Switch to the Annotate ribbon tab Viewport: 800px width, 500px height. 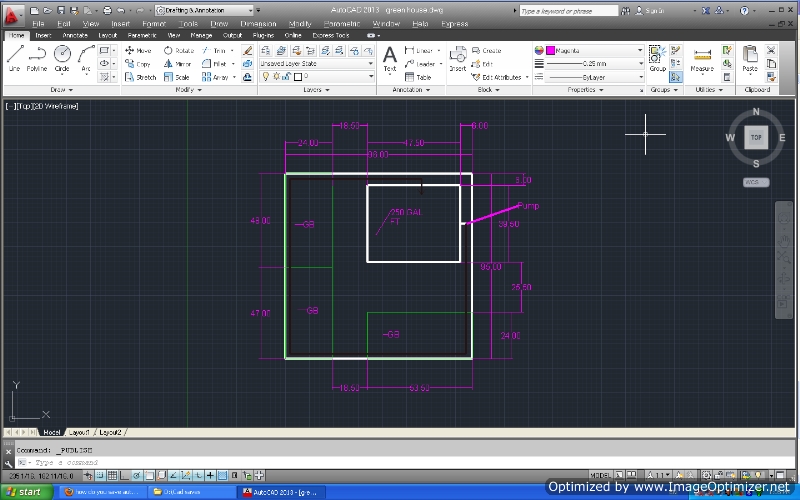tap(75, 35)
